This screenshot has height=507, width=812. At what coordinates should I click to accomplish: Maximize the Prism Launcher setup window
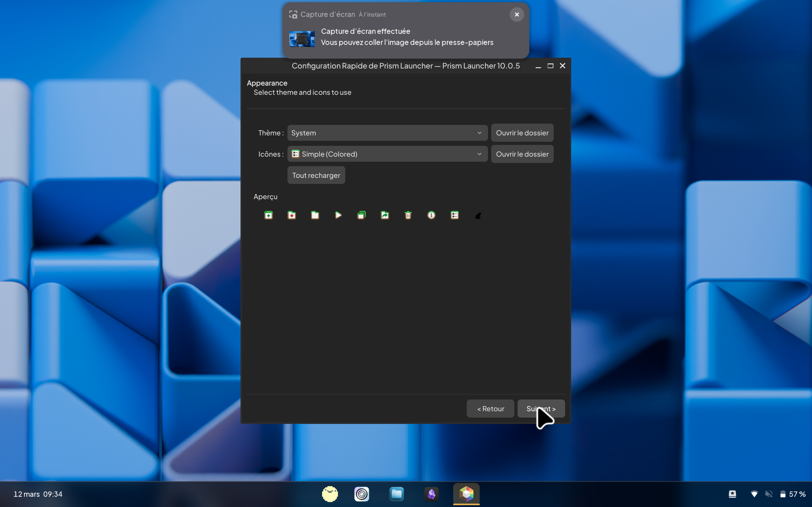point(550,66)
